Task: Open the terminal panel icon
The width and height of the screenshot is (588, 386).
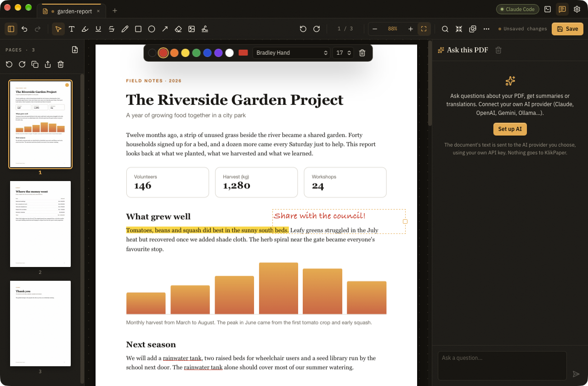Action: tap(548, 9)
